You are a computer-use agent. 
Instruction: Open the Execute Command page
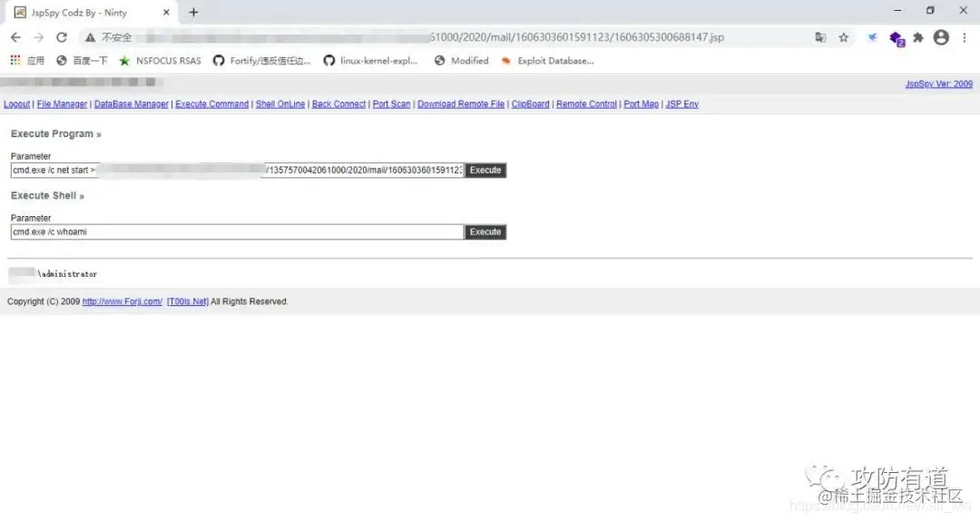211,103
